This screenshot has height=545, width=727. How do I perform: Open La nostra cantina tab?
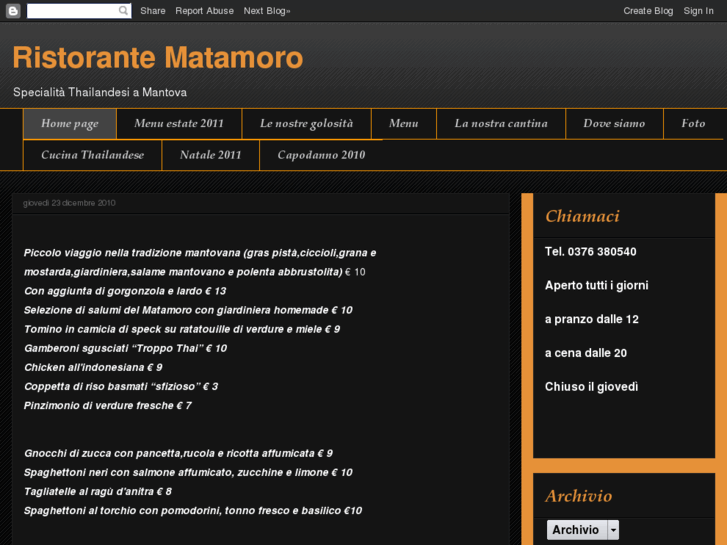(x=501, y=124)
